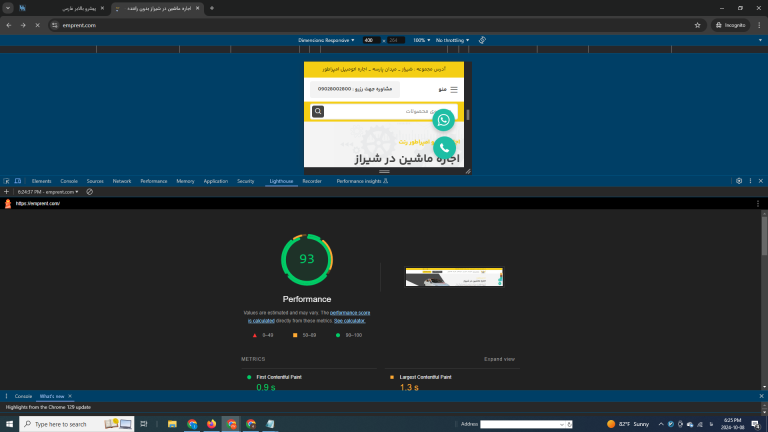Image resolution: width=768 pixels, height=432 pixels.
Task: Open device toolbar more options arrow
Action: click(x=760, y=40)
